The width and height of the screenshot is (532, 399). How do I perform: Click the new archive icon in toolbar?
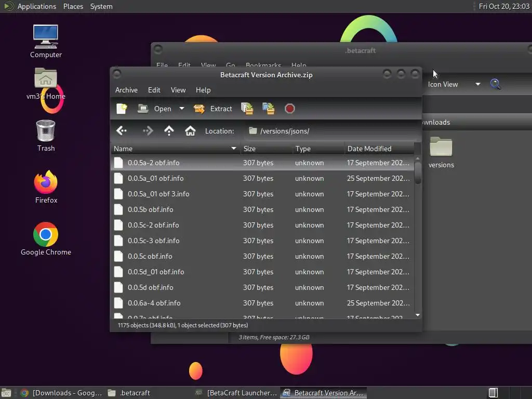122,109
